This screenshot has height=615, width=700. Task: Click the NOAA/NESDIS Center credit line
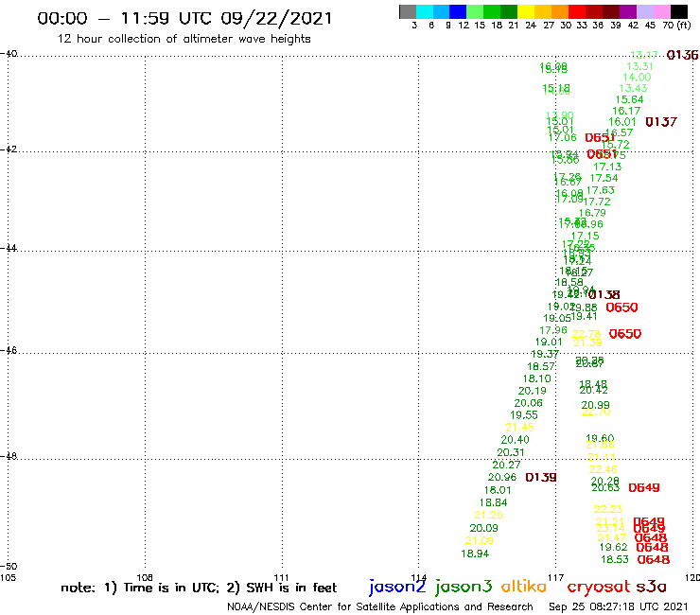(380, 606)
